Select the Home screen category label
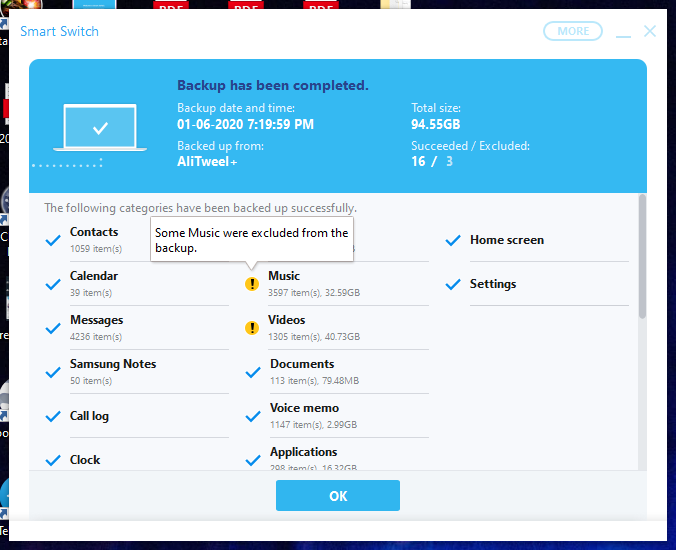Image resolution: width=676 pixels, height=550 pixels. pos(507,240)
